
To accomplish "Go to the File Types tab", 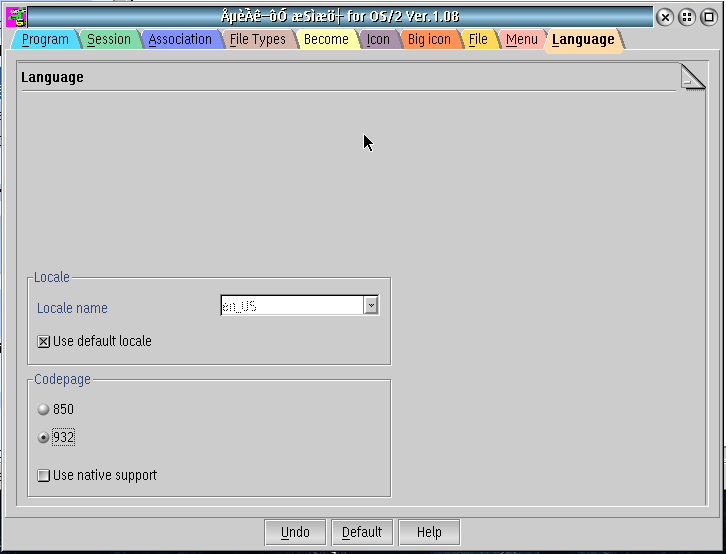I will (257, 40).
